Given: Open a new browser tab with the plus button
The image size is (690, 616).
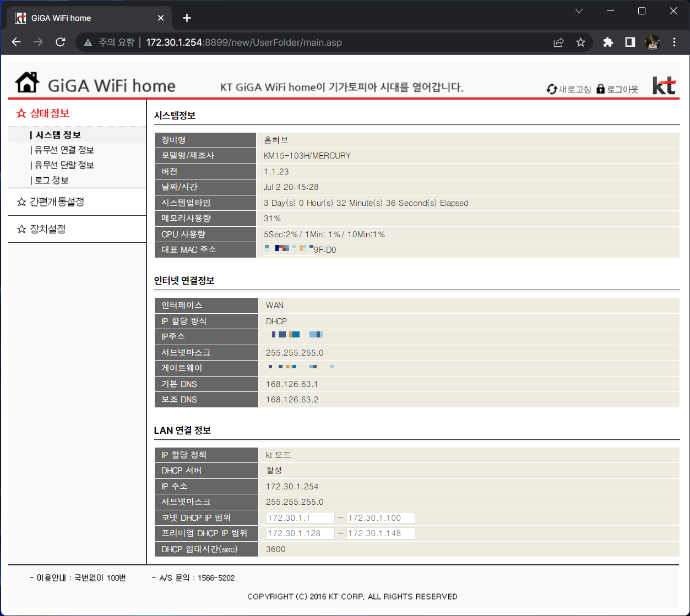Looking at the screenshot, I should [187, 18].
